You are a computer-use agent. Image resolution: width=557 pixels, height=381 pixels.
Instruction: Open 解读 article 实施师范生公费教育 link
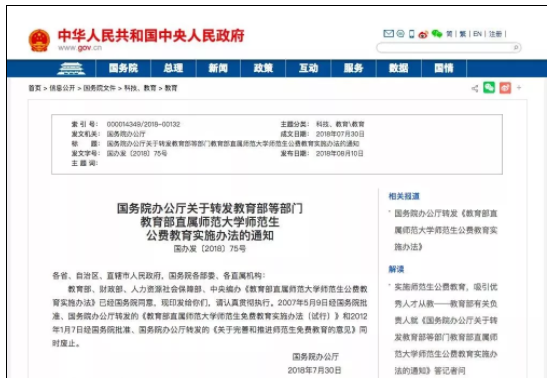click(x=446, y=329)
